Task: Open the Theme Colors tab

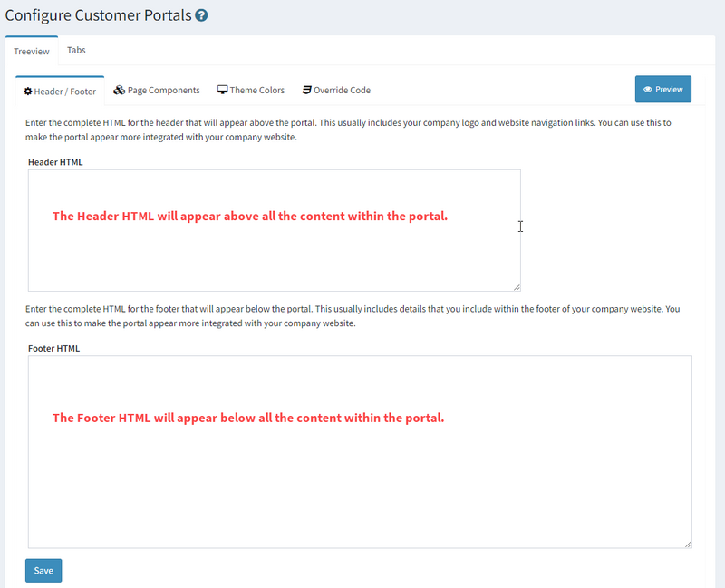Action: tap(256, 91)
